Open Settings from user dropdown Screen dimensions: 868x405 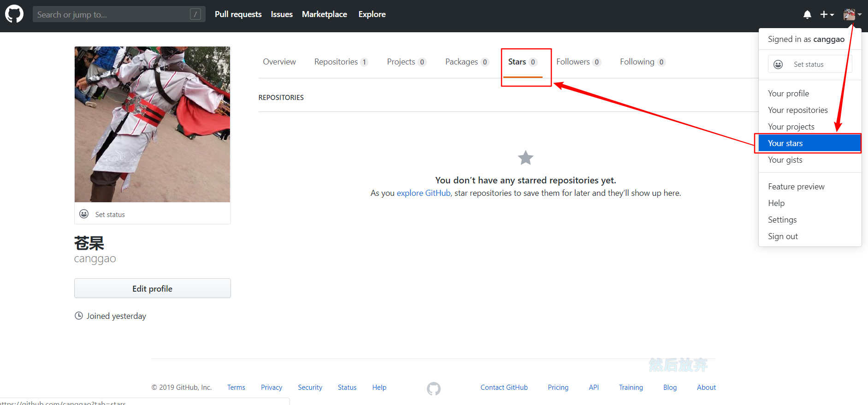tap(810, 220)
